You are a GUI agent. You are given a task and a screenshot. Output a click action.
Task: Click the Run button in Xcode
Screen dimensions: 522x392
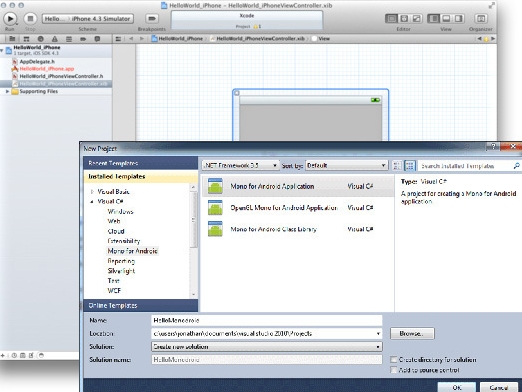click(x=10, y=19)
